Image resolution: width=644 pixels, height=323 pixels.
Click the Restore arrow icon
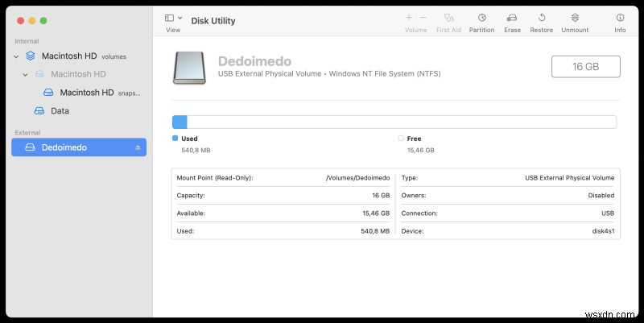coord(542,18)
